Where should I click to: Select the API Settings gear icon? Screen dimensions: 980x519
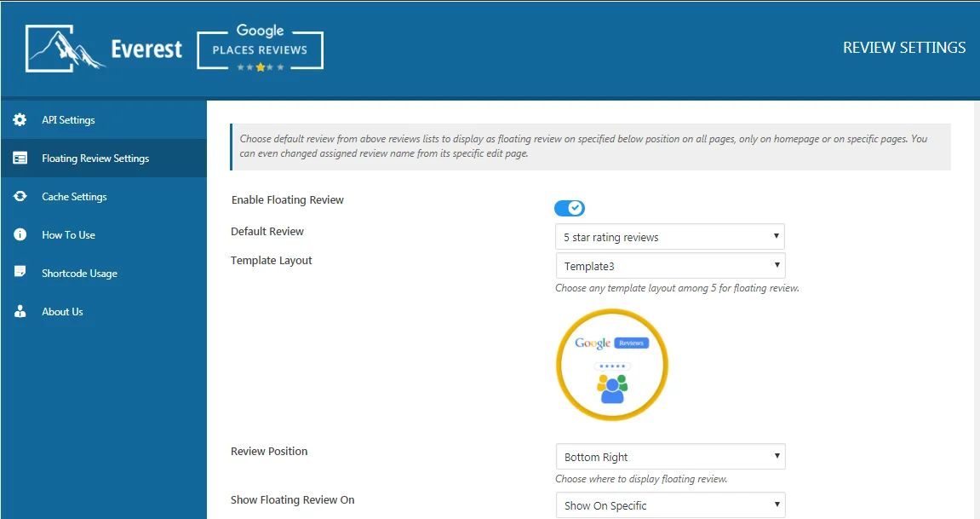[19, 119]
